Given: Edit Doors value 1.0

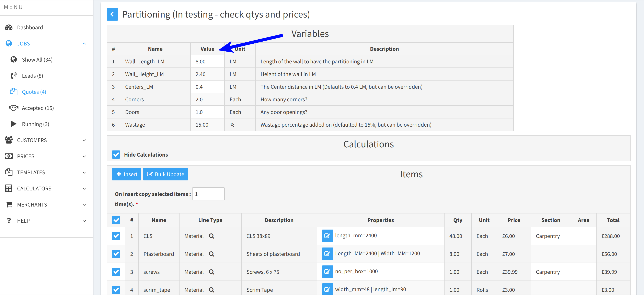Looking at the screenshot, I should tap(207, 112).
